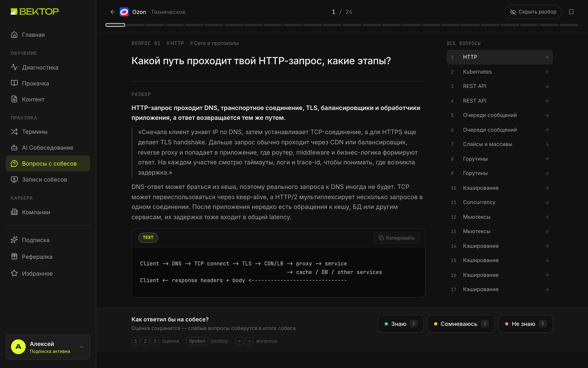Expand the Алексей account menu

48,347
